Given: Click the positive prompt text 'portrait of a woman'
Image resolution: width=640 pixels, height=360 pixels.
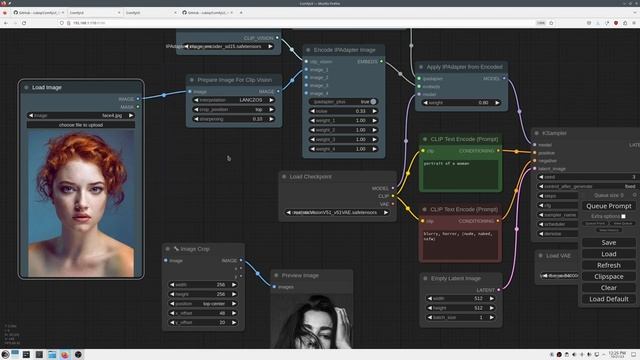Looking at the screenshot, I should (446, 164).
